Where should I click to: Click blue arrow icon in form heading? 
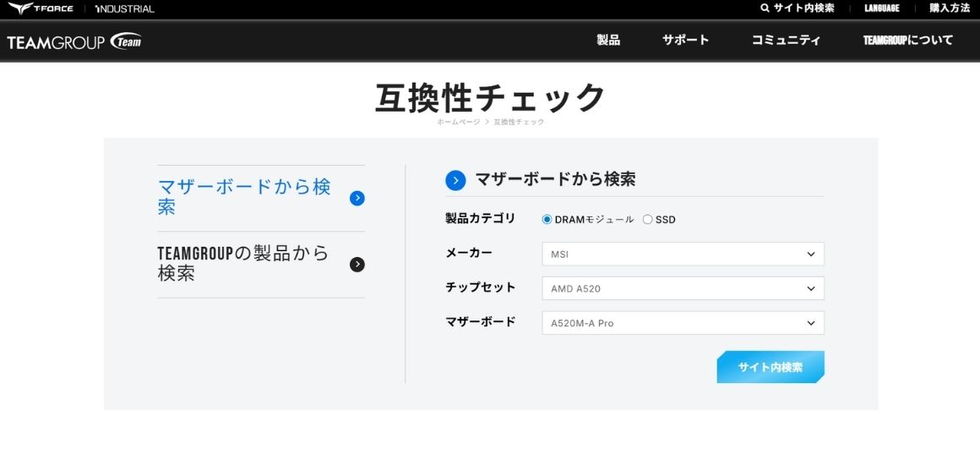(455, 180)
